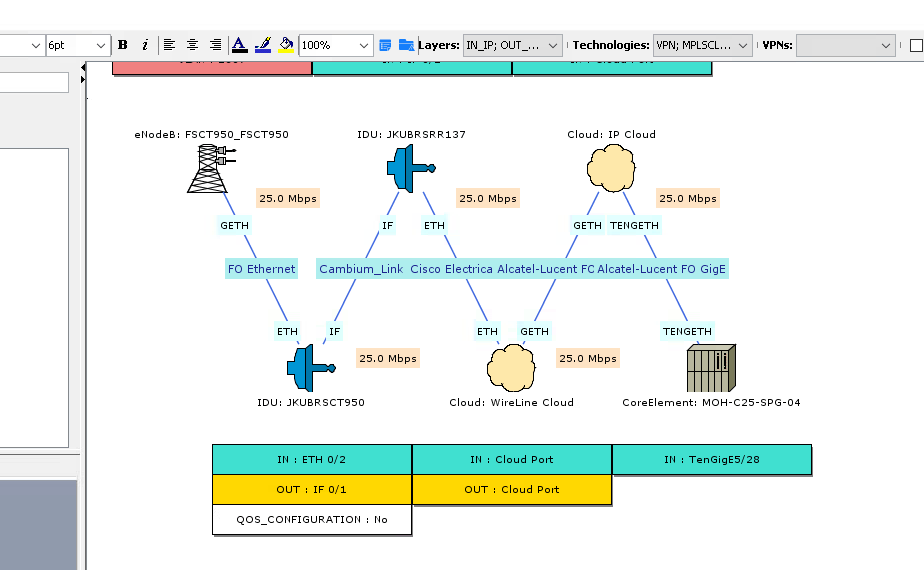Align text to the left
This screenshot has width=924, height=570.
(169, 45)
